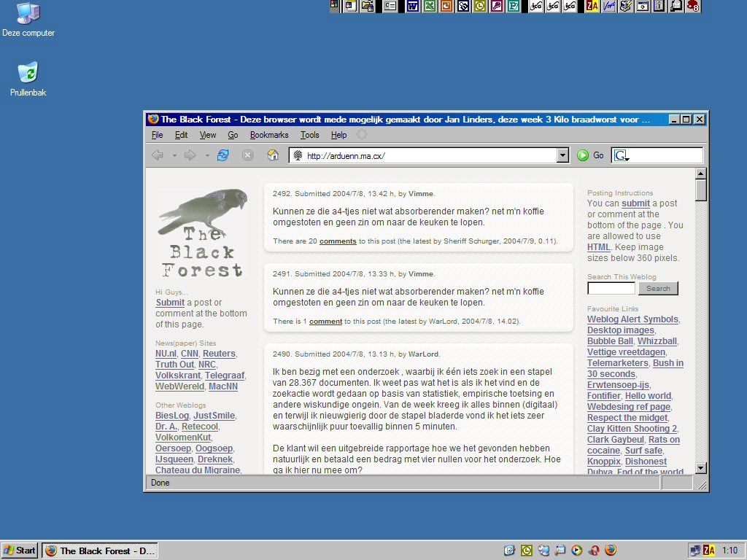The width and height of the screenshot is (747, 560).
Task: Open the Help menu
Action: click(338, 135)
